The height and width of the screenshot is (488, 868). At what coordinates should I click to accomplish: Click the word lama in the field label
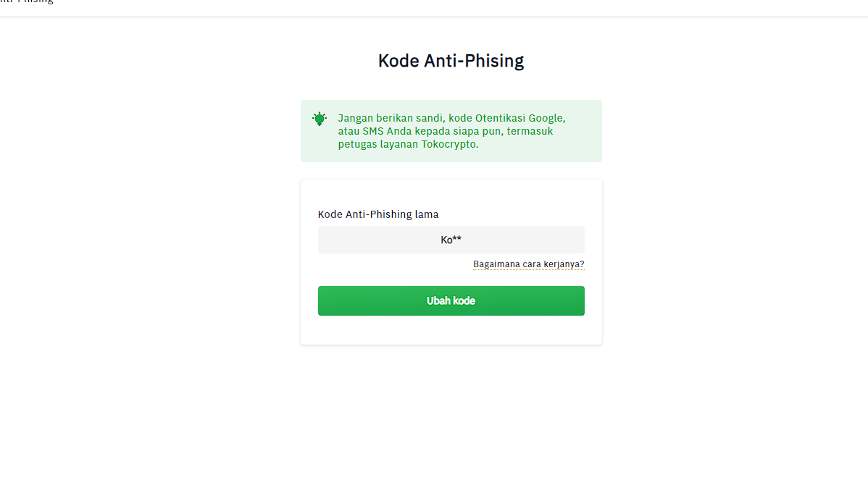(427, 214)
